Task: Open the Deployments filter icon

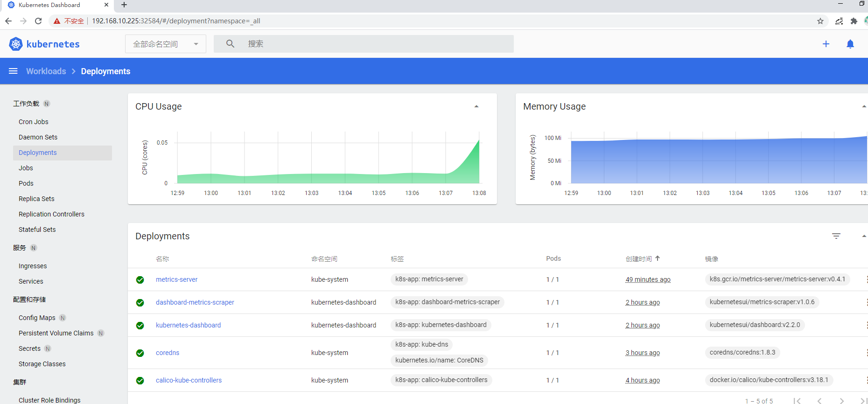Action: (836, 236)
